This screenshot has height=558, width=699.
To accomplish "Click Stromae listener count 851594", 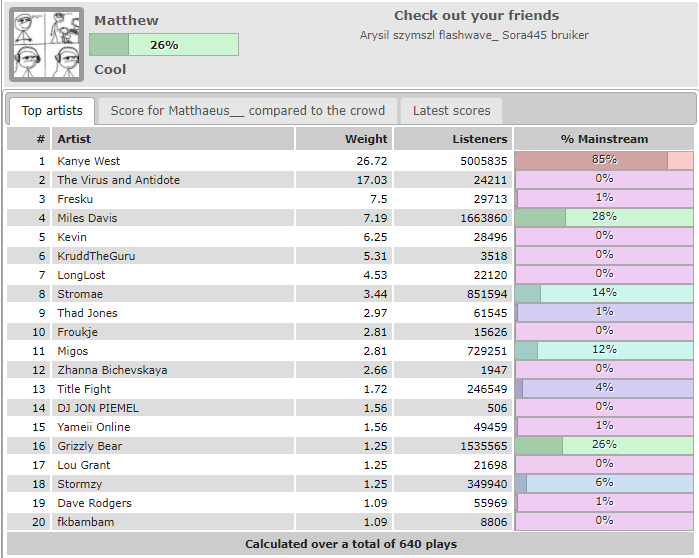I will coord(487,294).
